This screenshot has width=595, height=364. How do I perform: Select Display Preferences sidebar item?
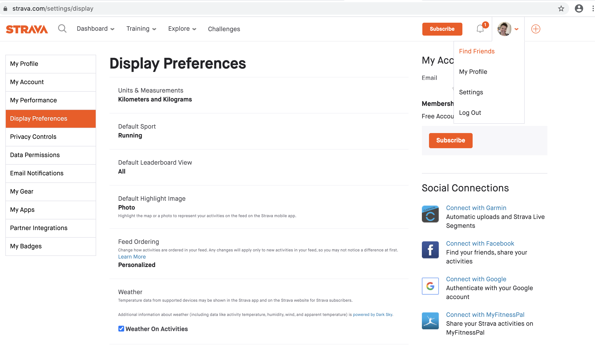(x=51, y=119)
